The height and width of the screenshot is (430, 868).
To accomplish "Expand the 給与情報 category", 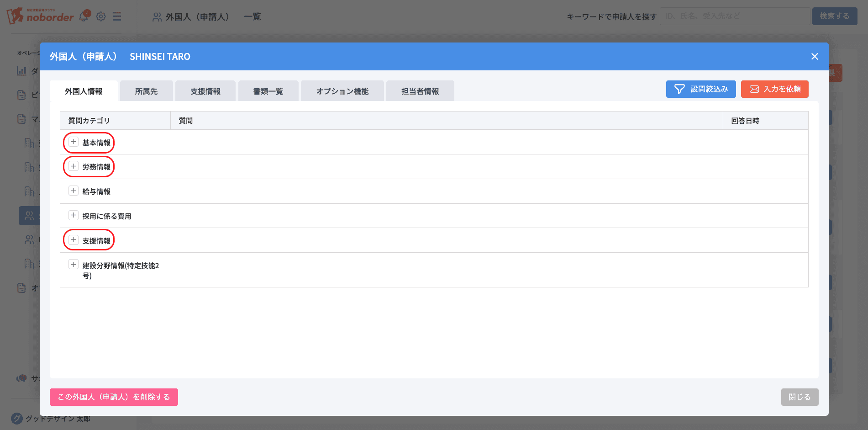I will [73, 191].
